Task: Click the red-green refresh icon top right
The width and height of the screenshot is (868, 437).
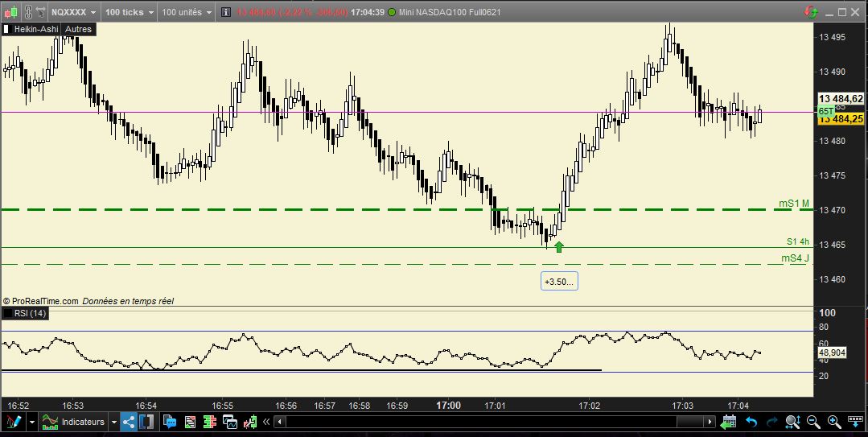Action: coord(812,11)
